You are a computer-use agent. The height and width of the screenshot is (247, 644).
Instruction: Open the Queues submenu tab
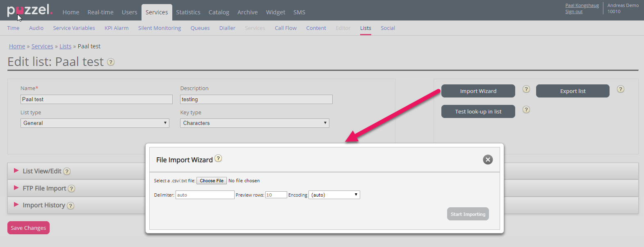pos(200,28)
